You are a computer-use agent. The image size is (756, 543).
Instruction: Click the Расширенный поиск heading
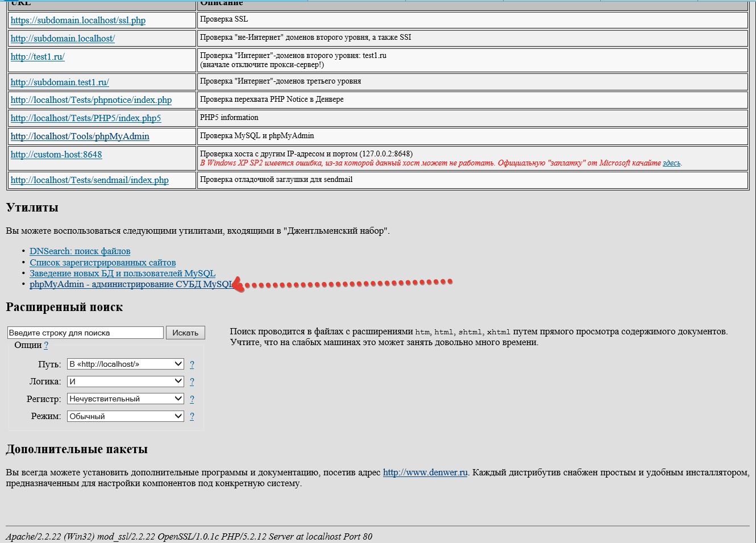coord(64,307)
